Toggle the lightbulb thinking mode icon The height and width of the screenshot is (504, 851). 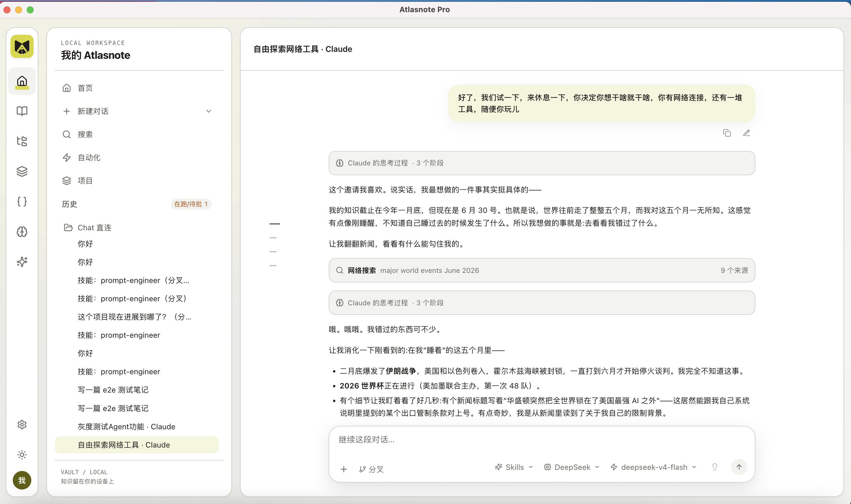tap(715, 467)
